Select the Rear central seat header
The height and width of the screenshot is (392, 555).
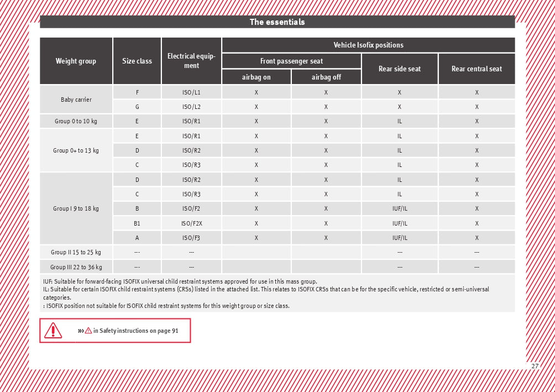tap(477, 69)
